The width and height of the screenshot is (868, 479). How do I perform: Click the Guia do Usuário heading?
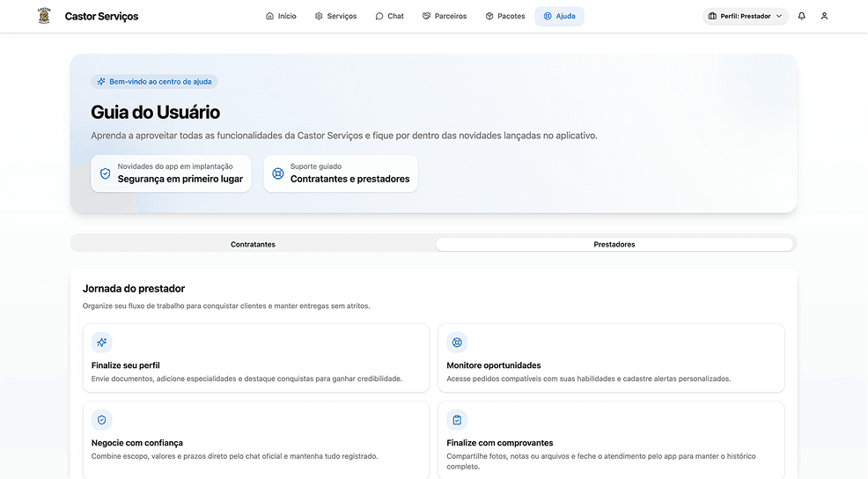[x=156, y=113]
